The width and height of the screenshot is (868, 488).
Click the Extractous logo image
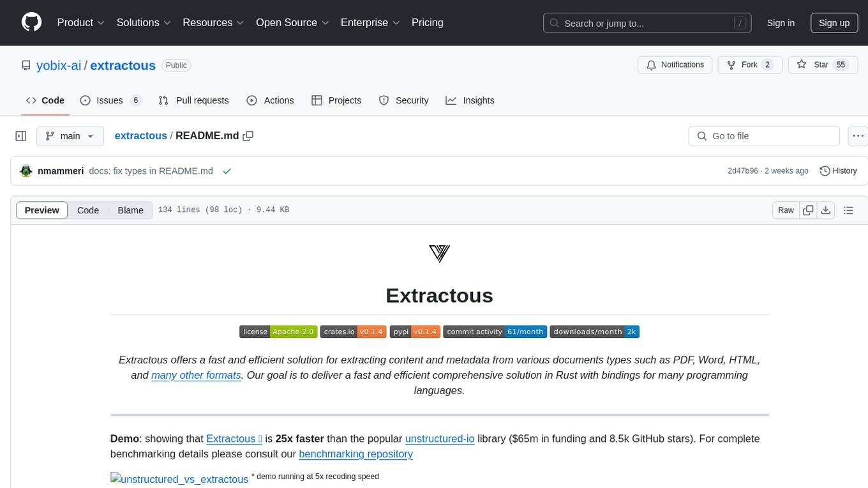point(440,254)
